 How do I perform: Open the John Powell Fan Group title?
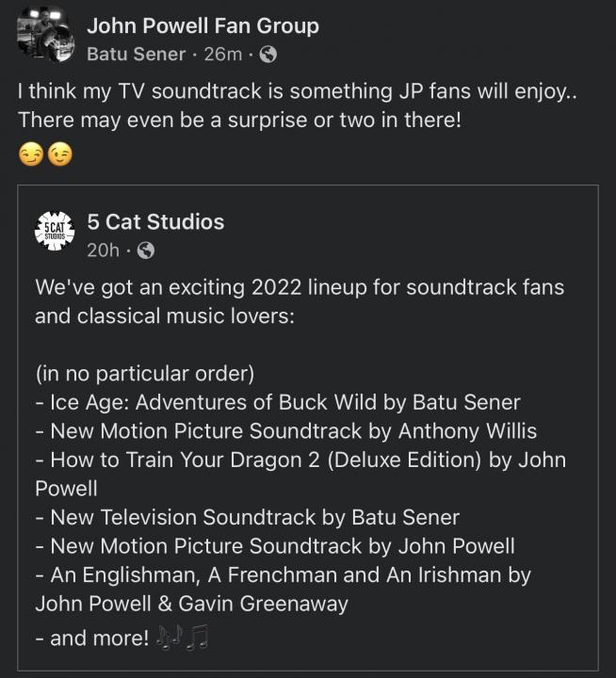203,25
